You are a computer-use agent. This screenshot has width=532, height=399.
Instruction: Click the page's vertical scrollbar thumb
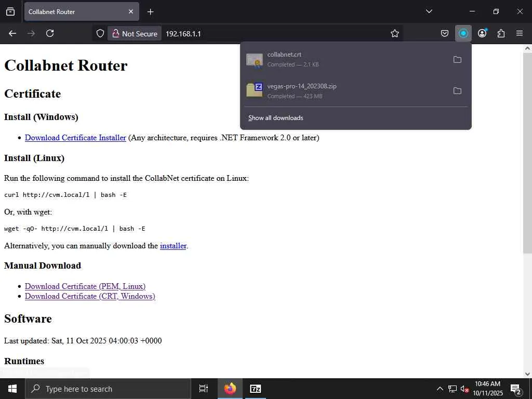click(x=527, y=153)
